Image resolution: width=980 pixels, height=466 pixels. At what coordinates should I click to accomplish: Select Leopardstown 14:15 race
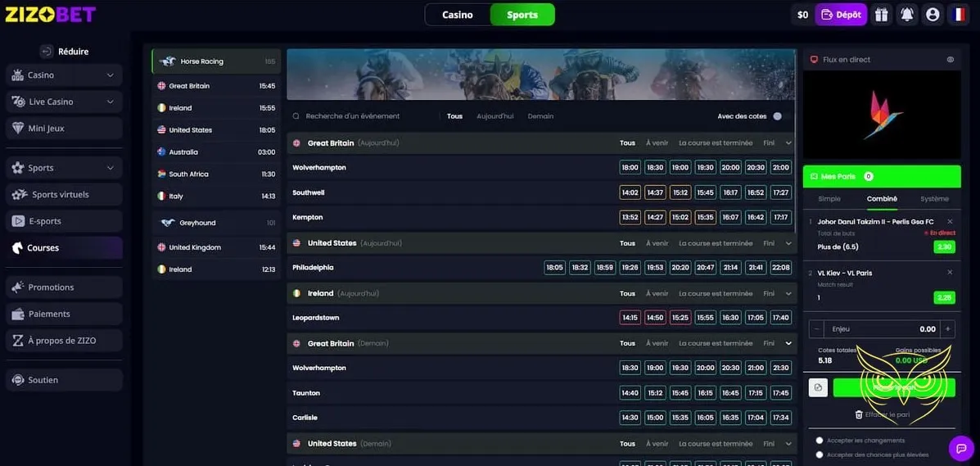tap(630, 318)
